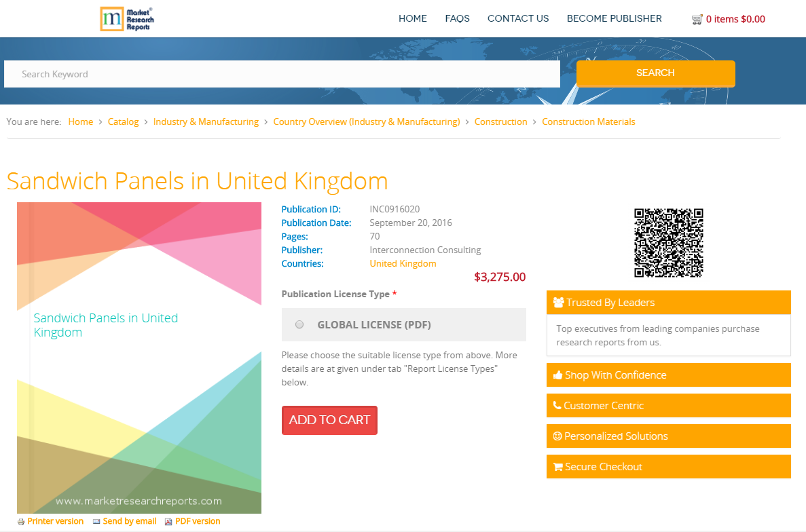Screen dimensions: 806x532
Task: Click the phone icon on Customer Centric
Action: point(557,405)
